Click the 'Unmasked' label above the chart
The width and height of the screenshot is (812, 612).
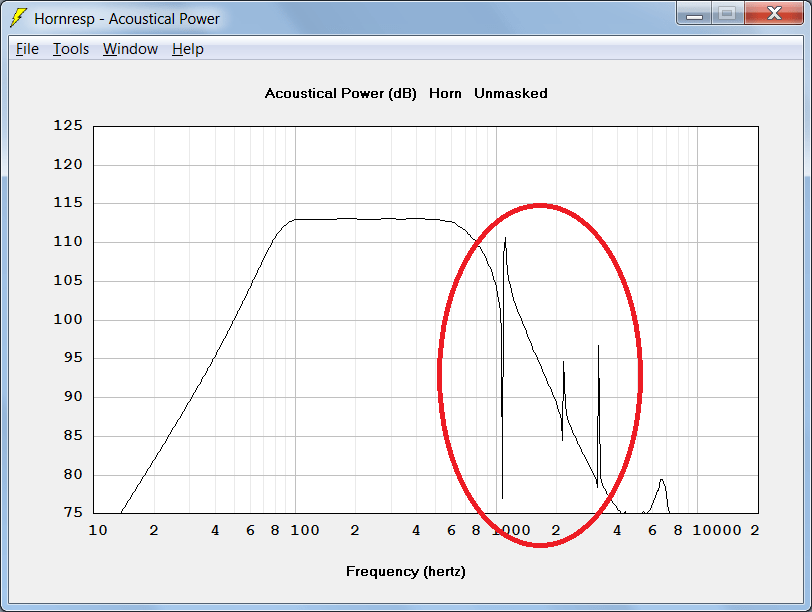click(x=511, y=94)
